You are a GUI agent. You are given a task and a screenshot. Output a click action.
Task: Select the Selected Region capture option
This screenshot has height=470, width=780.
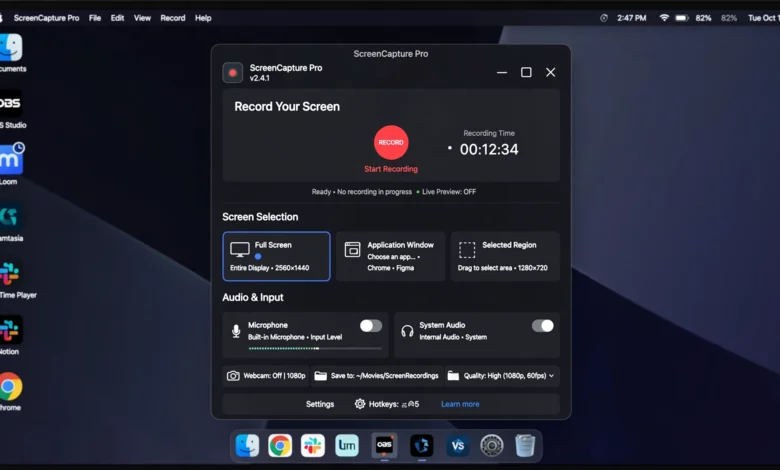pyautogui.click(x=505, y=256)
